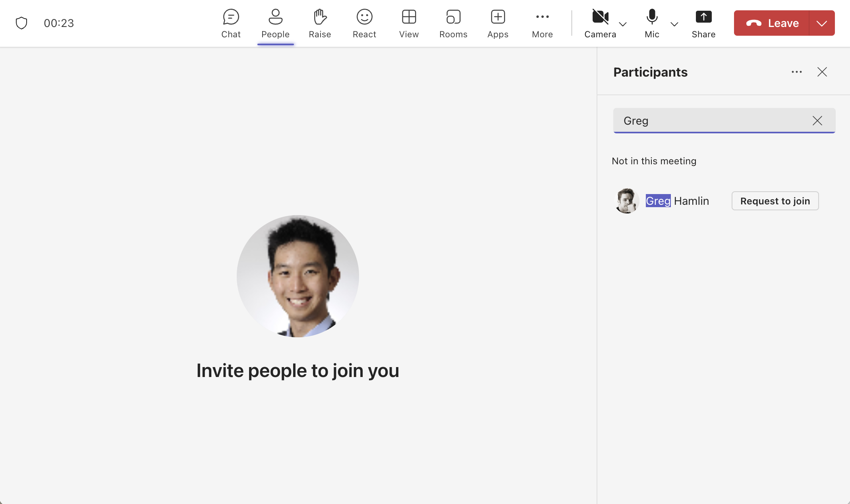Open the React emoji menu
Screen dimensions: 850x504
(x=364, y=23)
